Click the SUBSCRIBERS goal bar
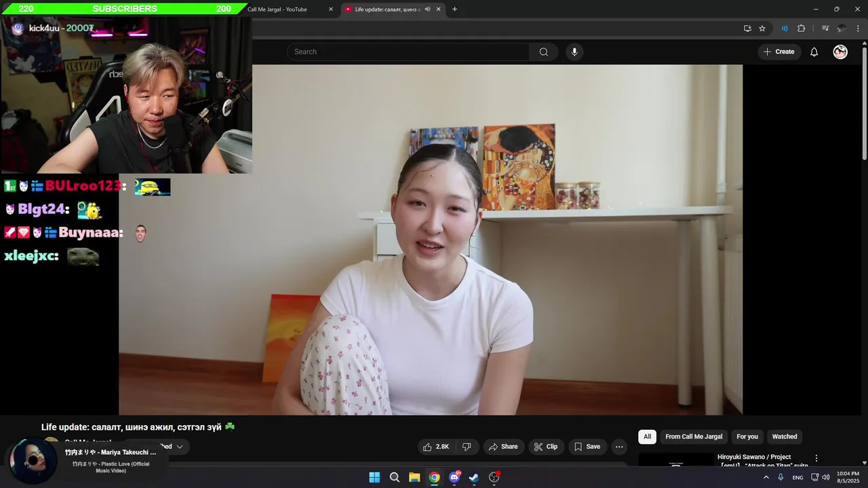Viewport: 868px width, 488px height. coord(125,9)
